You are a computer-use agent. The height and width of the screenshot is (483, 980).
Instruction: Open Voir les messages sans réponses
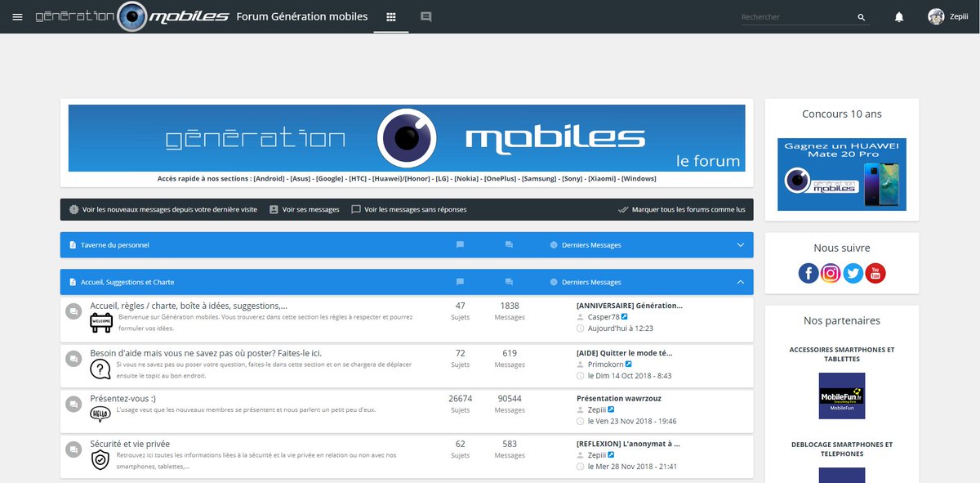coord(409,209)
